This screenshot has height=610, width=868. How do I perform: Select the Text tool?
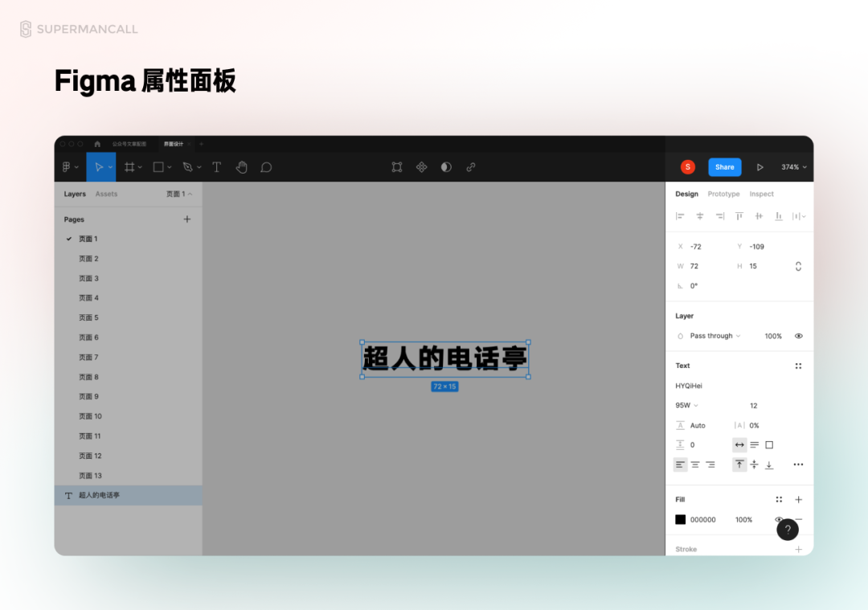click(x=216, y=166)
